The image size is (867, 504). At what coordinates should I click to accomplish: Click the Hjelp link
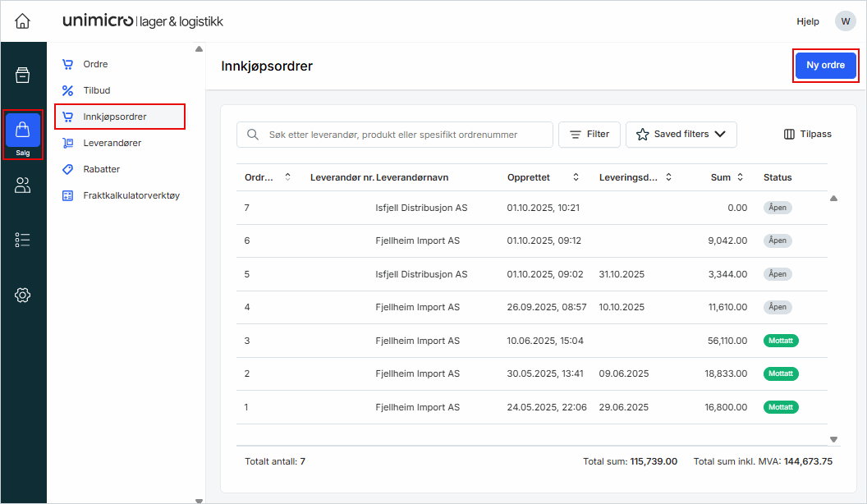808,21
